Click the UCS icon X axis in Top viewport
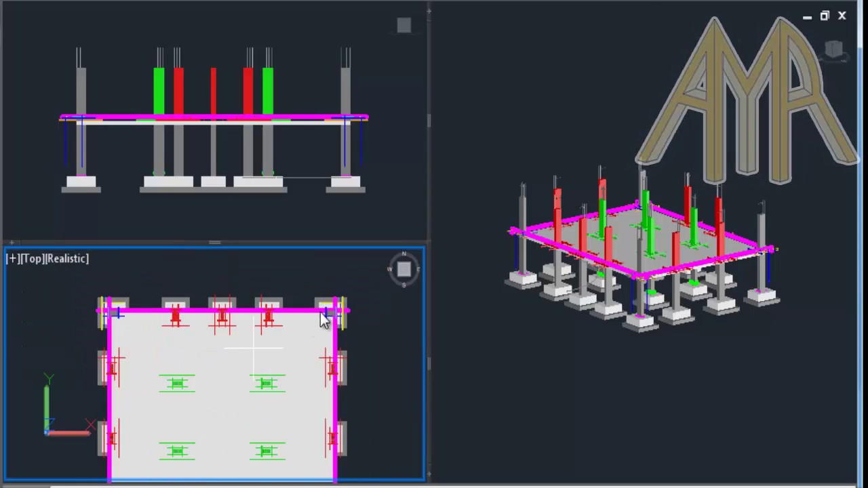The image size is (868, 488). (x=68, y=432)
